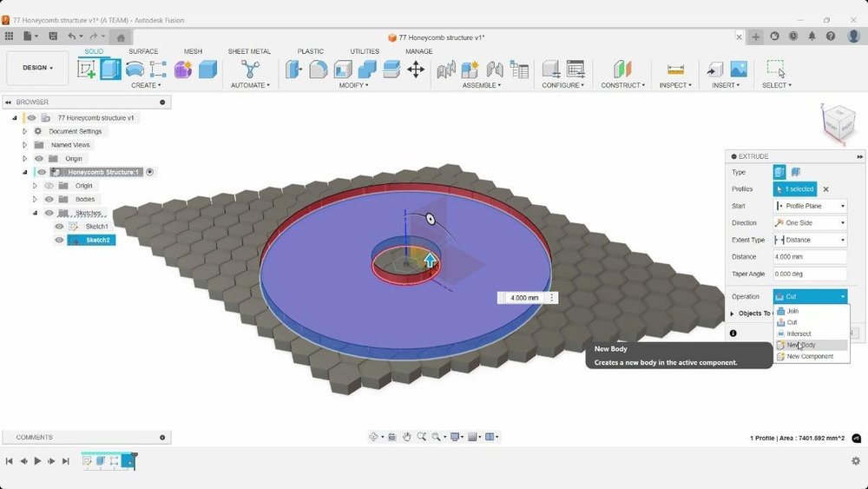
Task: Select the Insert Derive icon
Action: [714, 69]
